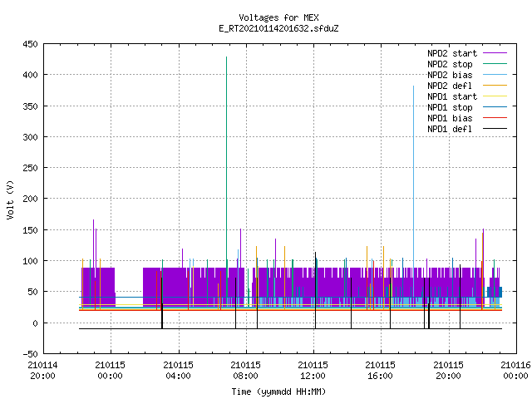Image resolution: width=532 pixels, height=399 pixels.
Task: Click the y-axis tick value 150
Action: click(x=30, y=230)
